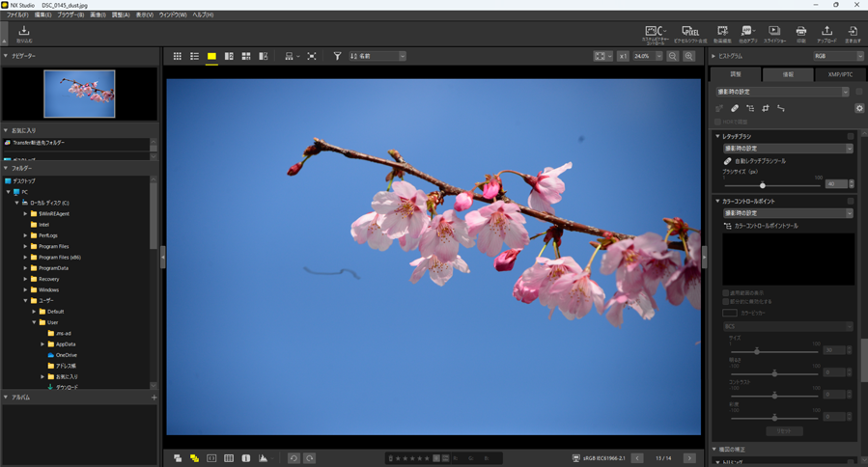Expand the Program Files folder

point(26,246)
